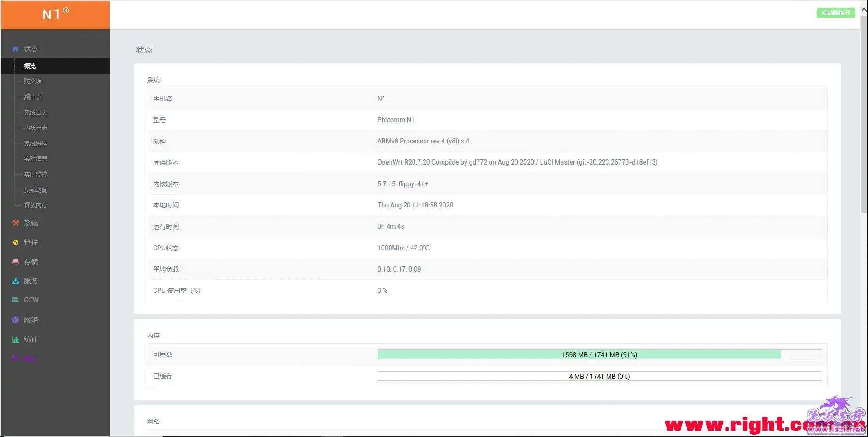Open the 实时监控 submenu item
Viewport: 868px width, 437px height.
click(x=35, y=174)
